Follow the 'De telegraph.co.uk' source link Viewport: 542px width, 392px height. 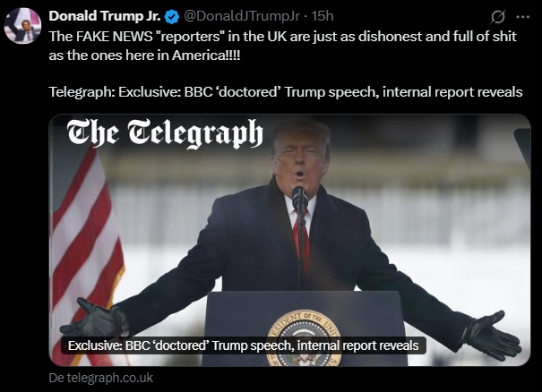pos(100,378)
